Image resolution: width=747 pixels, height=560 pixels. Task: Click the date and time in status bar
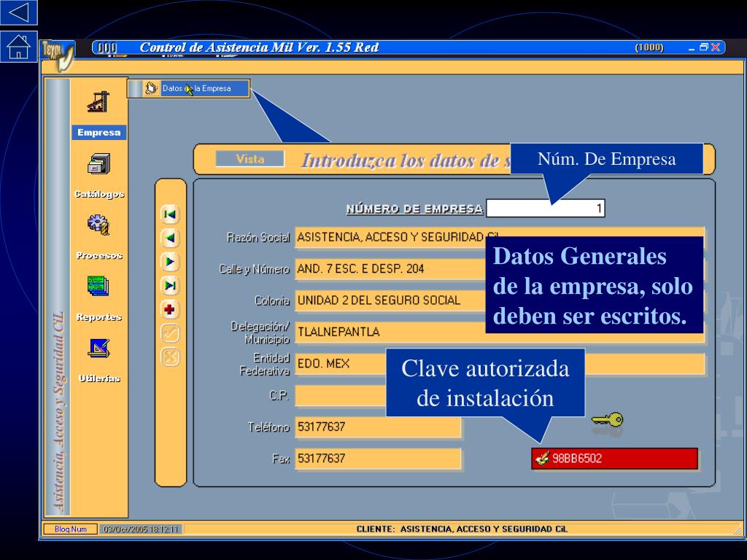tap(141, 529)
